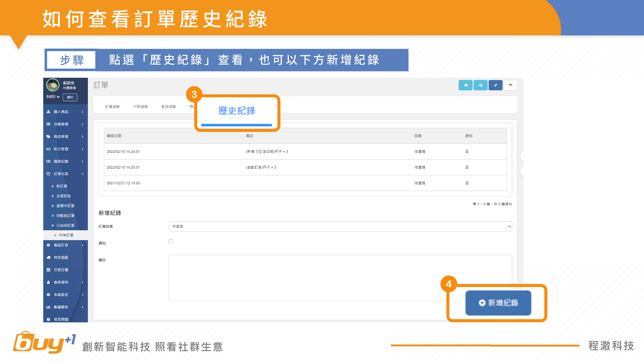644x362 pixels.
Task: Click the 續約 renew button
Action: click(70, 97)
